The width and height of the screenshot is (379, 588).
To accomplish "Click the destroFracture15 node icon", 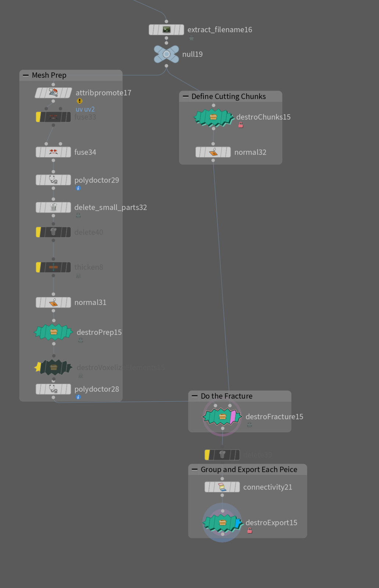I will (222, 416).
